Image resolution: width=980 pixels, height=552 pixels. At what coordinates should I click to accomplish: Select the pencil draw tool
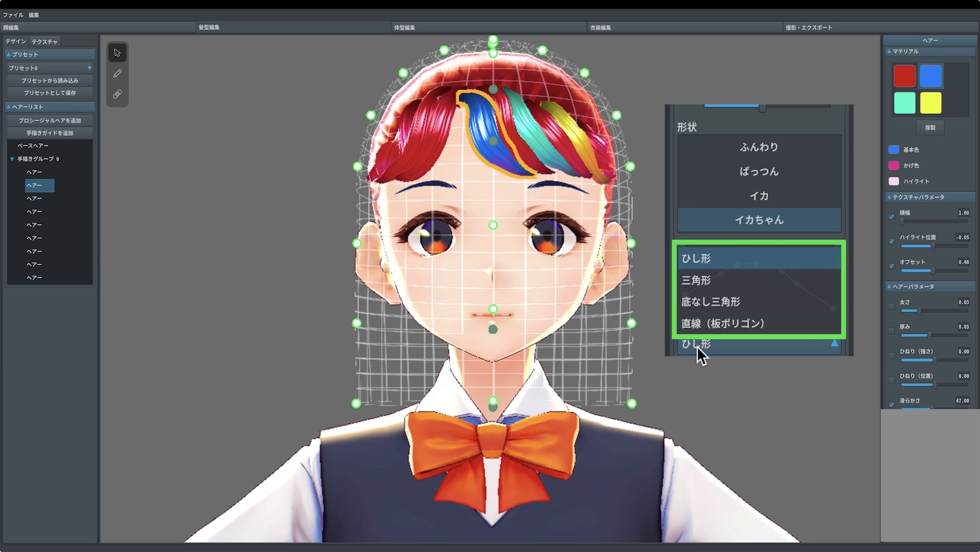[117, 74]
